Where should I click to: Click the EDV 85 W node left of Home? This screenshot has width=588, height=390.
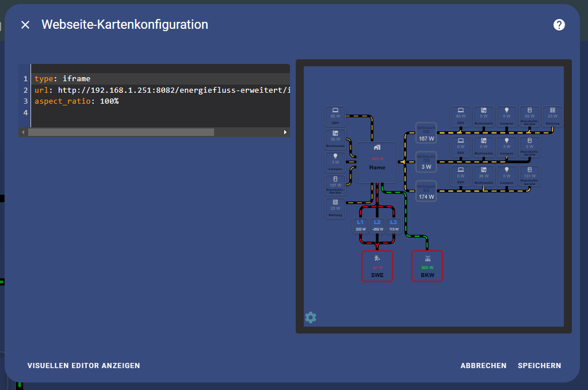335,116
